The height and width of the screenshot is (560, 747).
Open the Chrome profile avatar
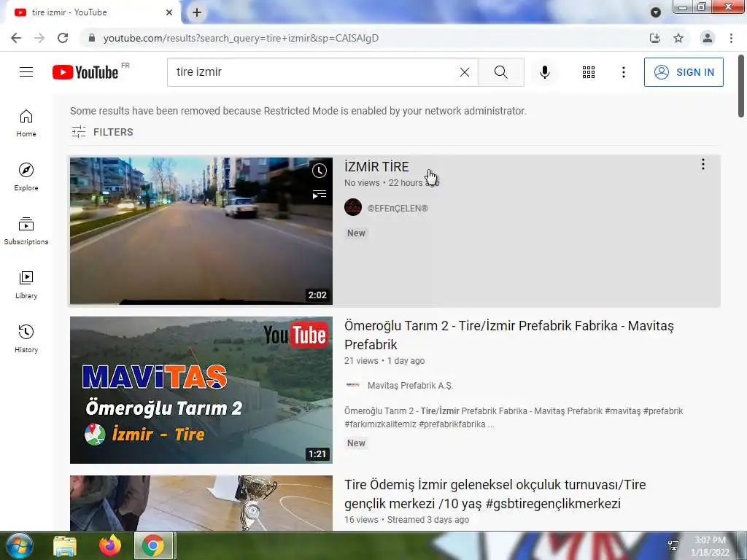pos(708,38)
